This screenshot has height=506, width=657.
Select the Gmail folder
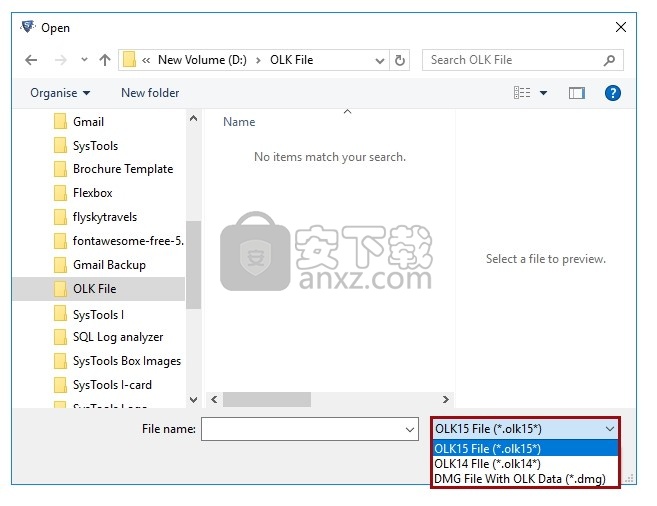88,122
